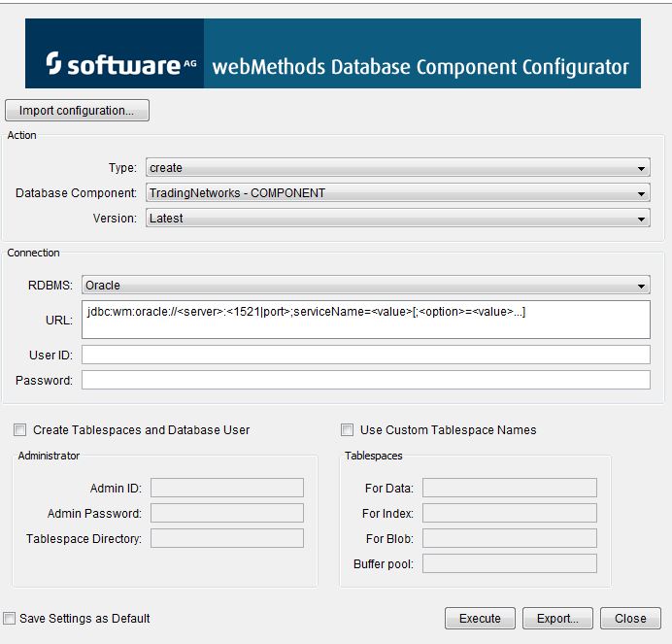
Task: Check Use Custom Tablespace Names
Action: point(347,429)
